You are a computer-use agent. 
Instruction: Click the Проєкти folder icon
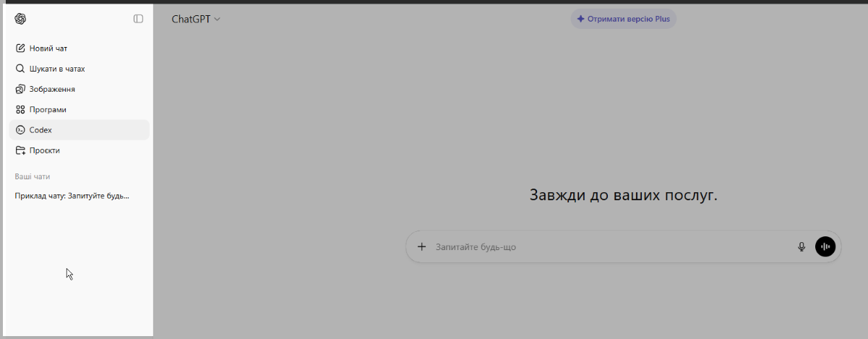(20, 150)
